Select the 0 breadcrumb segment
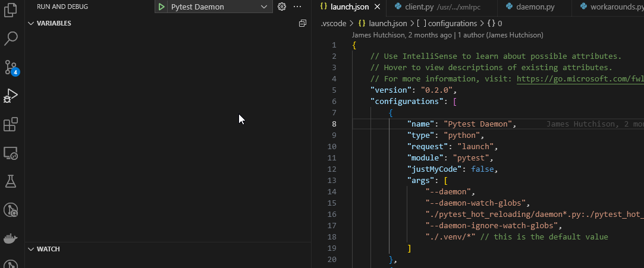 tap(495, 24)
